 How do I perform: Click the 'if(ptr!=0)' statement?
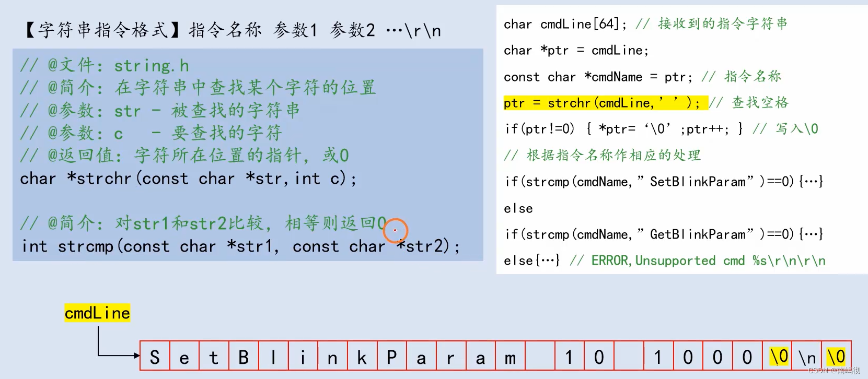pos(624,129)
